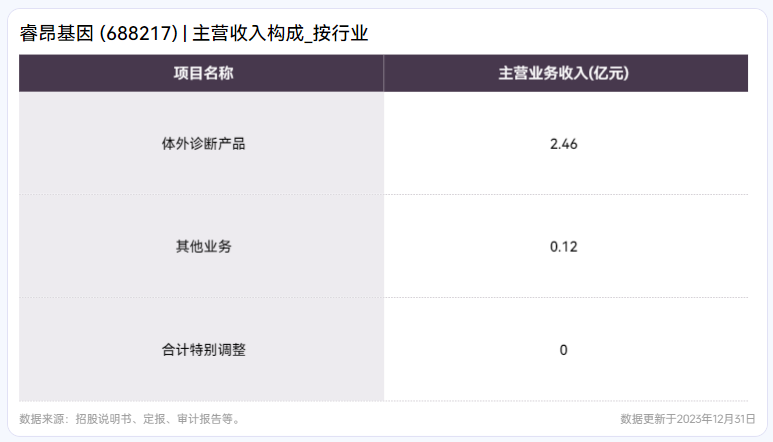Click the 数据更新于2023年12月31日 date label
773x442 pixels.
coord(688,419)
